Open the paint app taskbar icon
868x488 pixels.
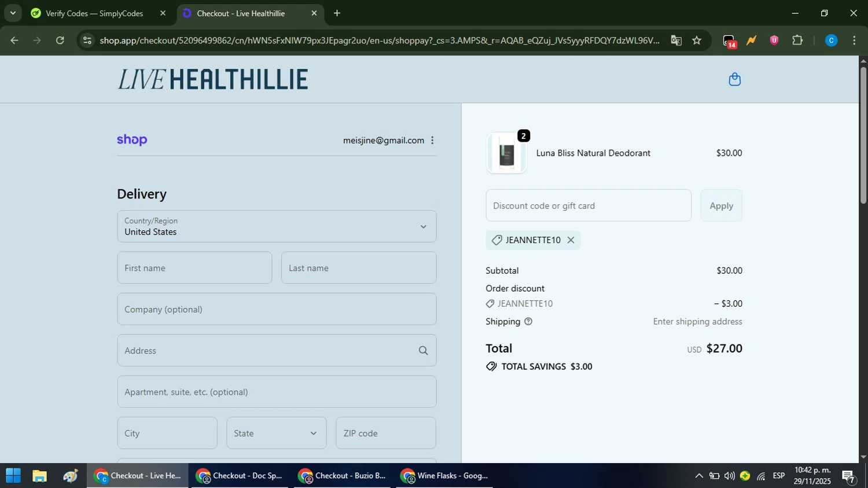pyautogui.click(x=71, y=476)
